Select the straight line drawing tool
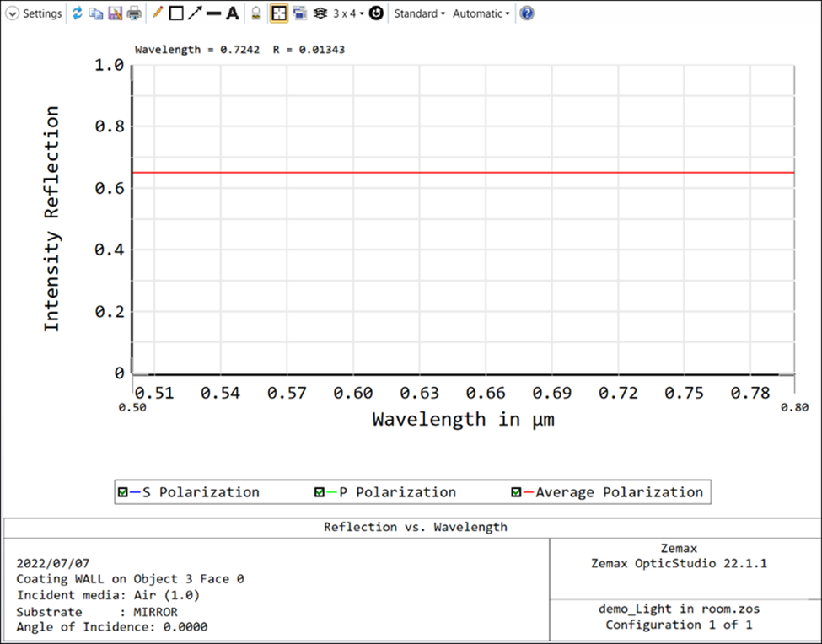822x644 pixels. (x=214, y=13)
